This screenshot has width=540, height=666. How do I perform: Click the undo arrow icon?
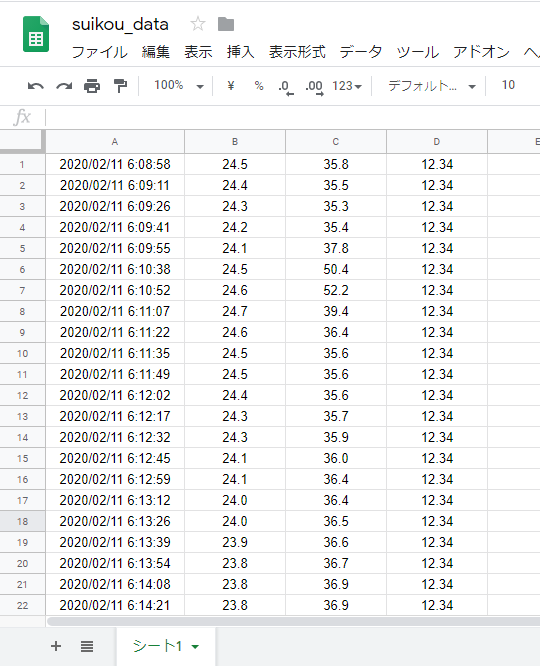(36, 86)
